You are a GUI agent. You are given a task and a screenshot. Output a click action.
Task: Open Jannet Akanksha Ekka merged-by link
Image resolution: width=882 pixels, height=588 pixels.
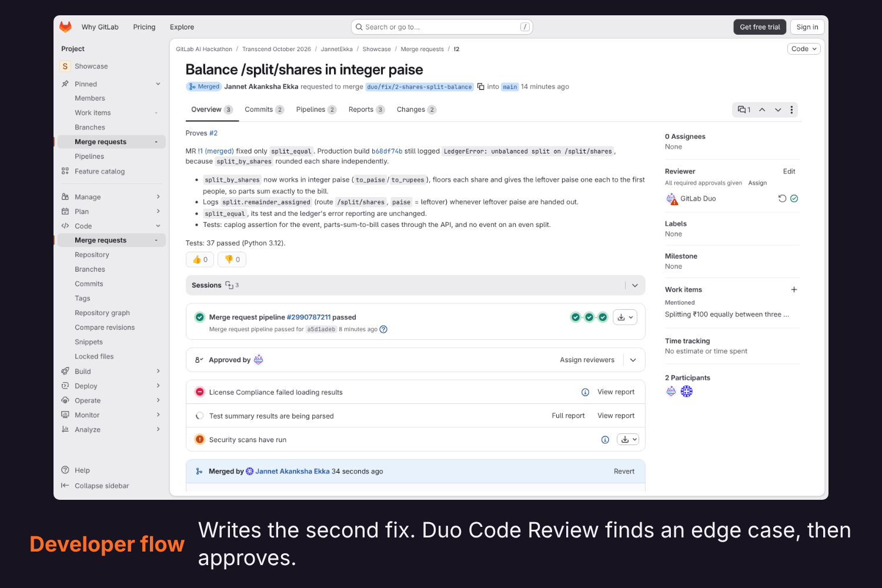click(x=292, y=472)
